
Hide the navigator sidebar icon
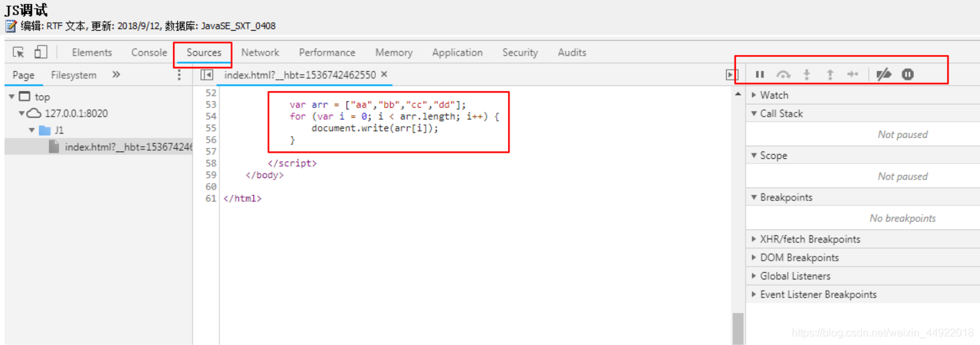(206, 75)
